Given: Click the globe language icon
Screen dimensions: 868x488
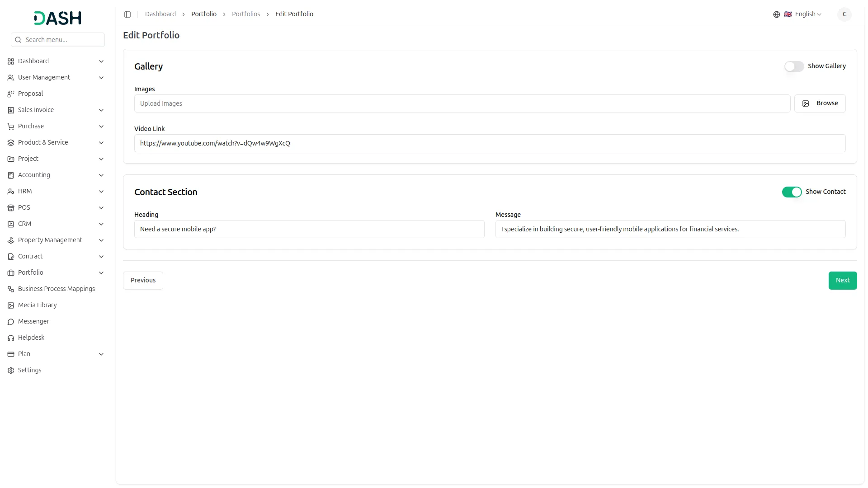Looking at the screenshot, I should 776,14.
